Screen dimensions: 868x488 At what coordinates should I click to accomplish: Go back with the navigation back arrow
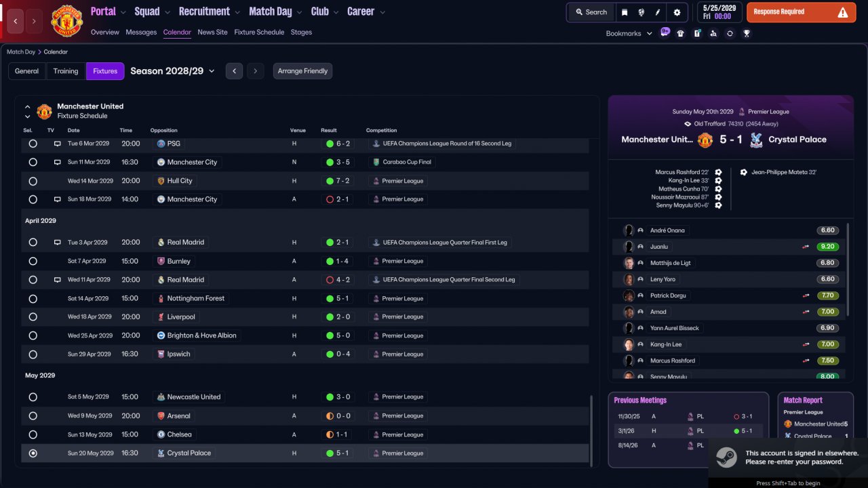click(15, 22)
